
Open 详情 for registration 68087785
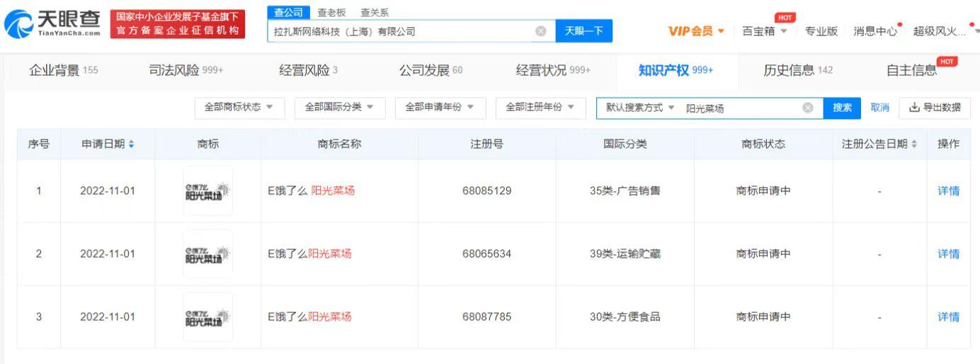coord(949,317)
